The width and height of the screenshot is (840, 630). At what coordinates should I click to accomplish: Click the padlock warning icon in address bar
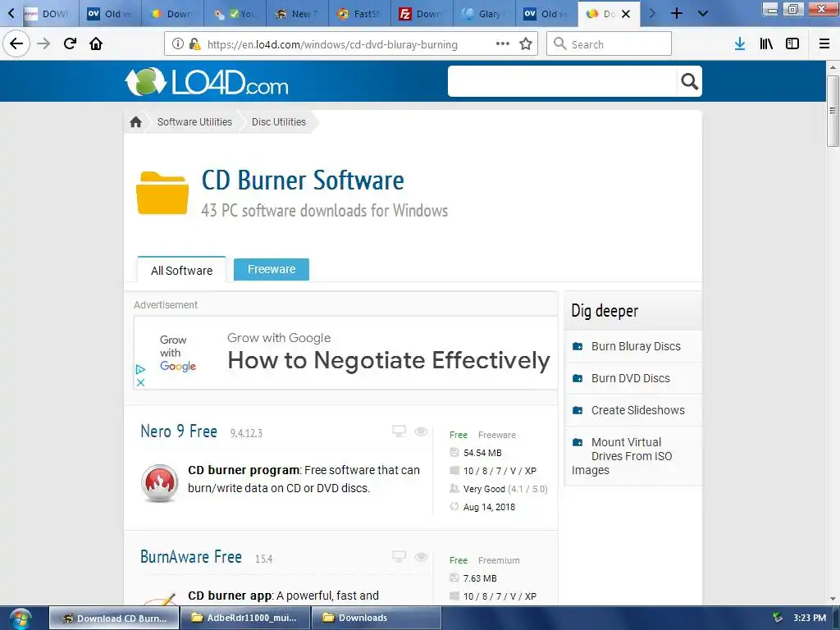[x=195, y=44]
